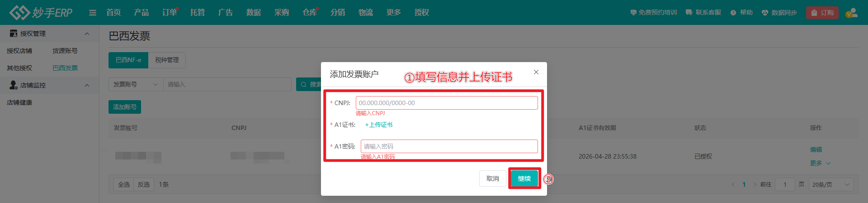Image resolution: width=868 pixels, height=203 pixels.
Task: Open the 数据 menu
Action: point(254,12)
